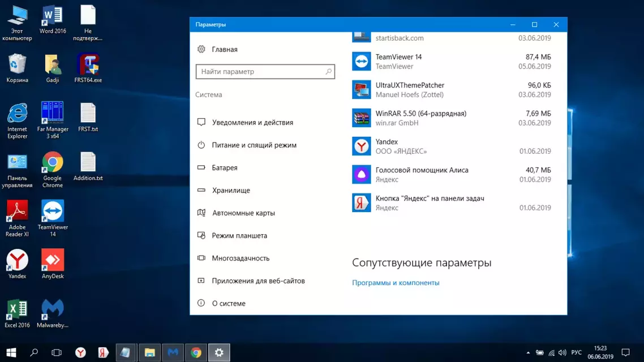Open the Action Center notifications icon

(x=625, y=352)
